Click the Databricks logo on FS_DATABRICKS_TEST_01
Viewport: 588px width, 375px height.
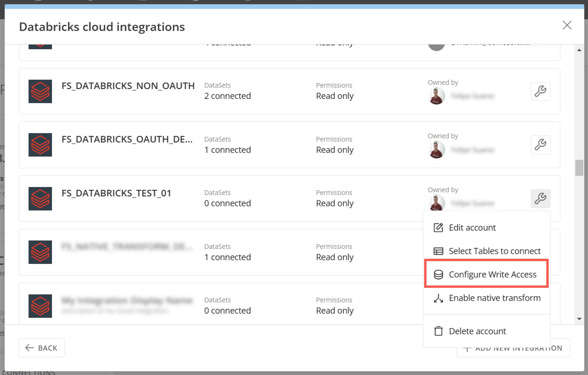[40, 199]
